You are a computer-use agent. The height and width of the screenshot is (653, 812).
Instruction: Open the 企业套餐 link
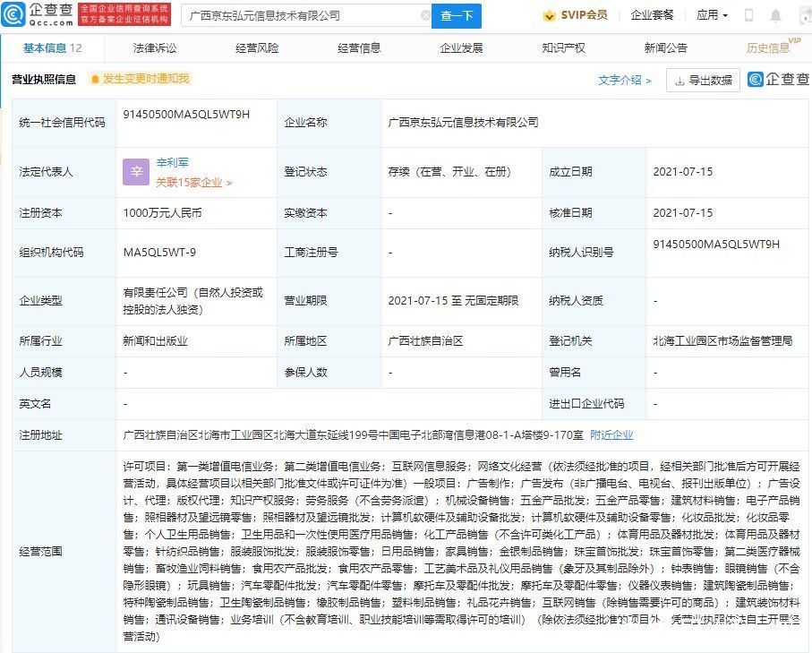coord(652,15)
